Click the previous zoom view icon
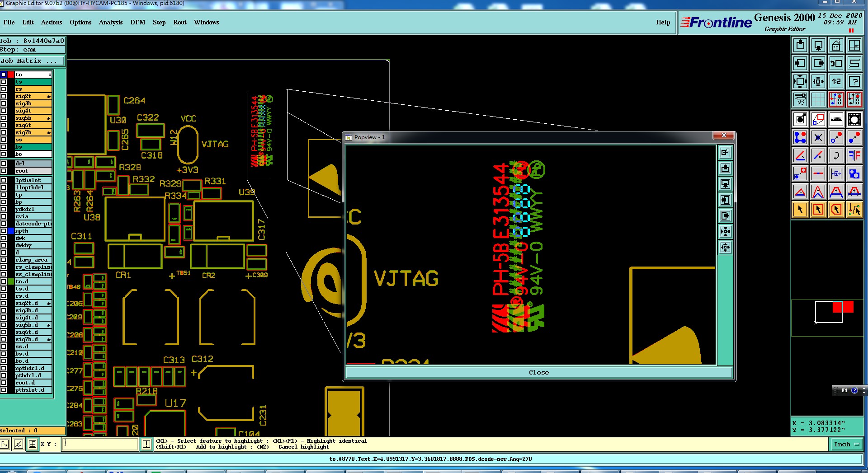 pos(836,63)
